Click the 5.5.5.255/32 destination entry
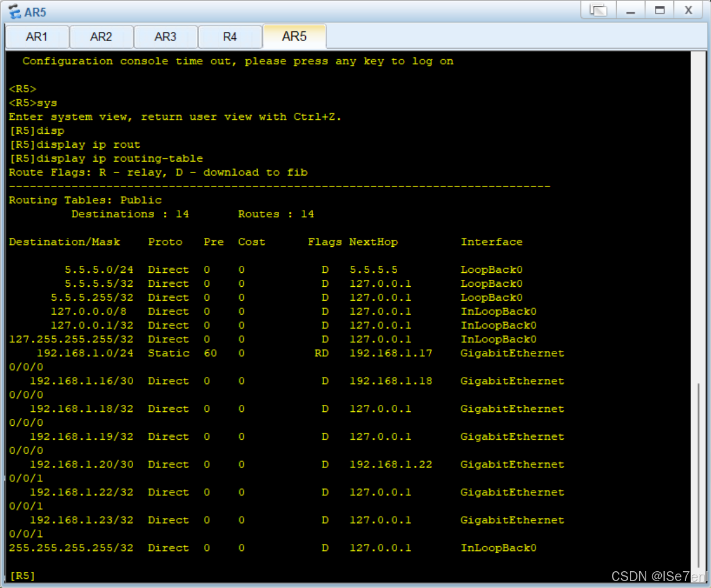This screenshot has width=711, height=588. coord(92,298)
